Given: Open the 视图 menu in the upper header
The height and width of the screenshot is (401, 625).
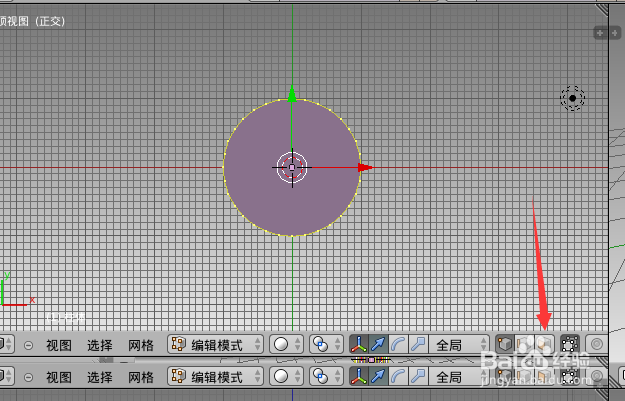Looking at the screenshot, I should (x=59, y=345).
